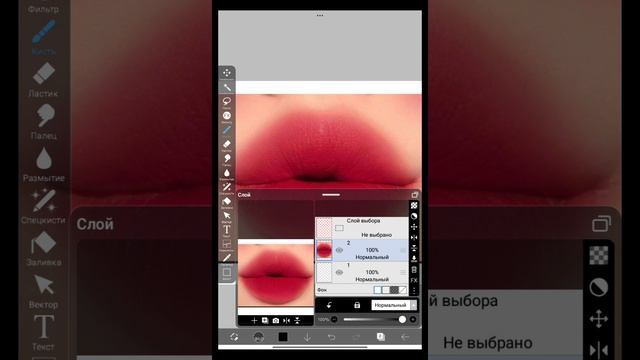Click the invert half-circle layer icon

click(414, 216)
